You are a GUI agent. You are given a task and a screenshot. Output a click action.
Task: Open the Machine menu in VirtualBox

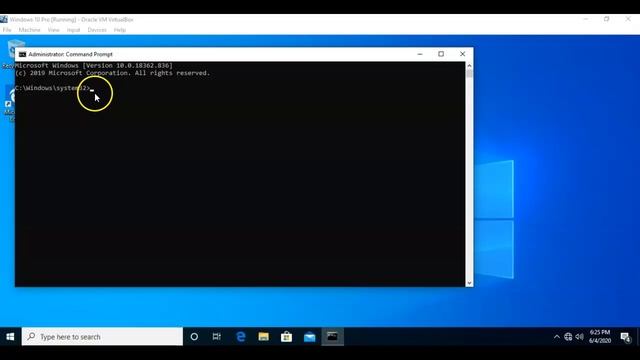pos(29,30)
